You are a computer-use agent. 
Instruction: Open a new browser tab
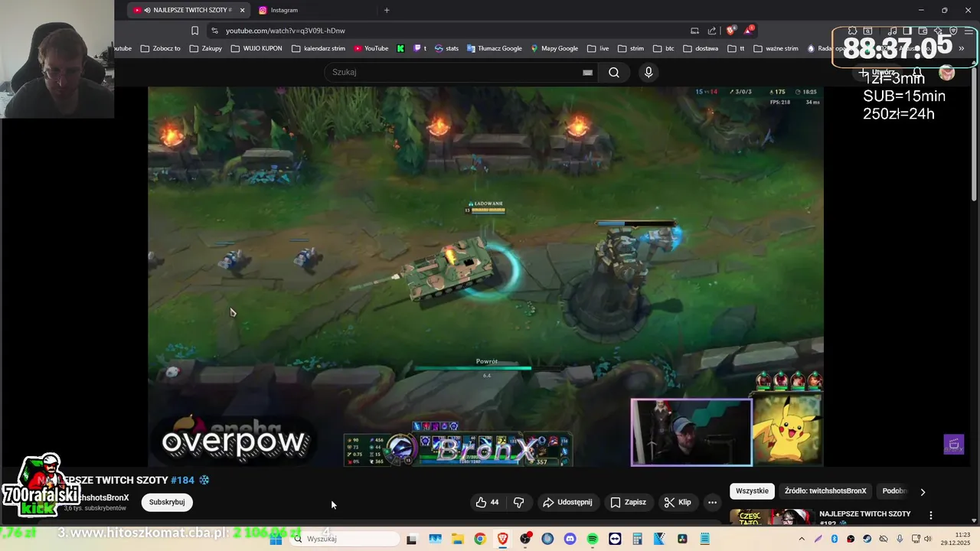(x=387, y=10)
